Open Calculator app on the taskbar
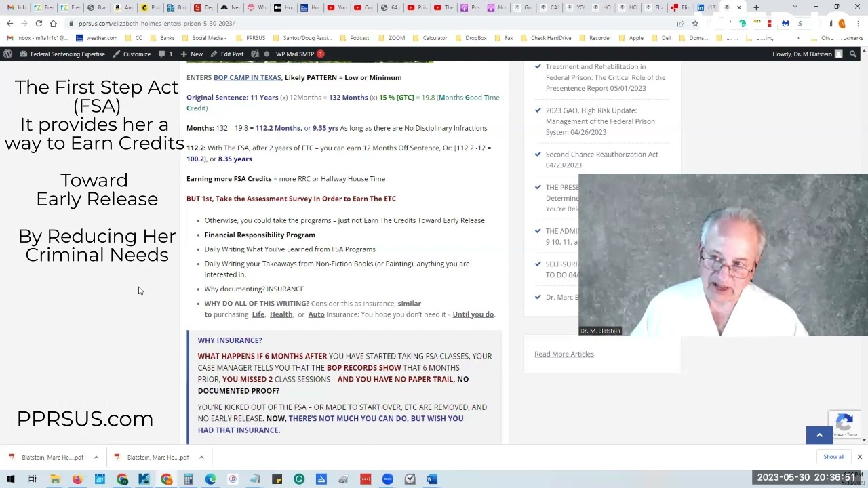Screen dimensions: 868x488 188,479
